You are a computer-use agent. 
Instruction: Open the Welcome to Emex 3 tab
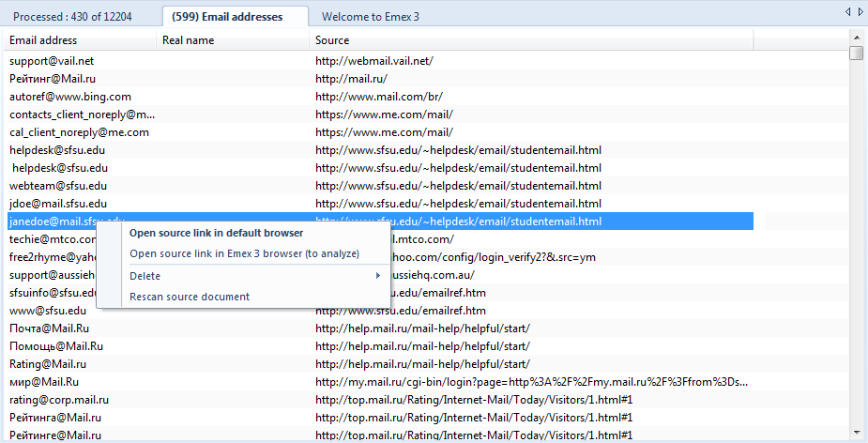pyautogui.click(x=372, y=17)
